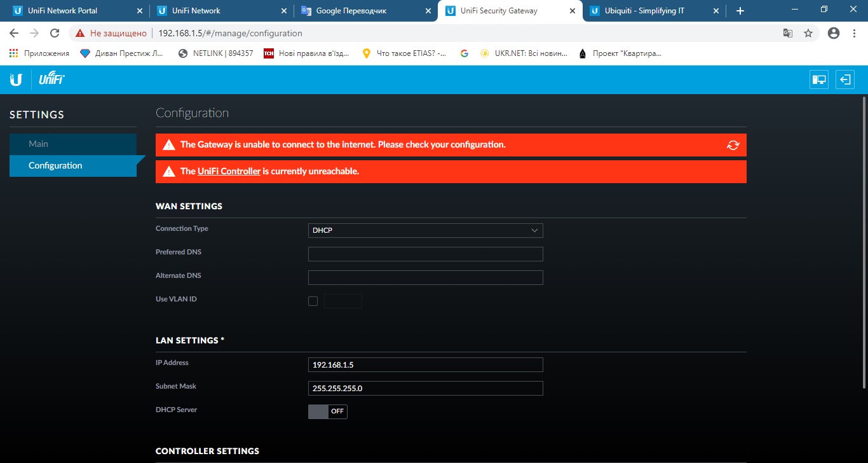
Task: Select Configuration in settings sidebar
Action: point(73,166)
